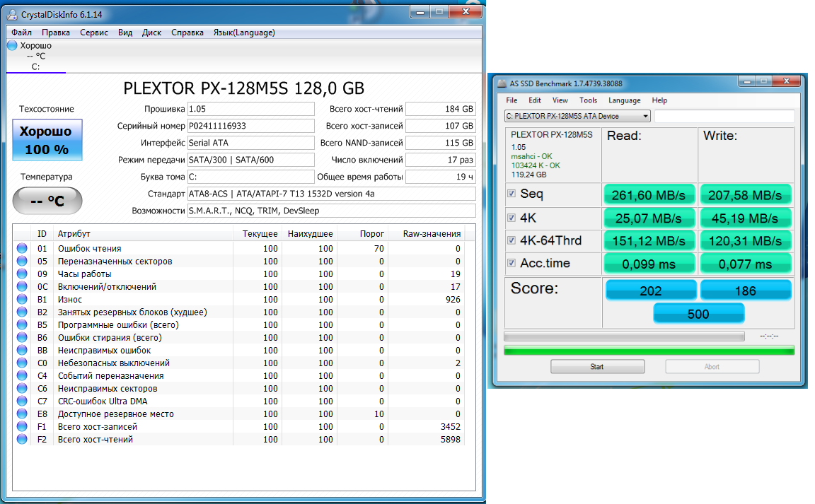Click the Прошивка field showing 1.05
The width and height of the screenshot is (815, 504).
tap(250, 109)
